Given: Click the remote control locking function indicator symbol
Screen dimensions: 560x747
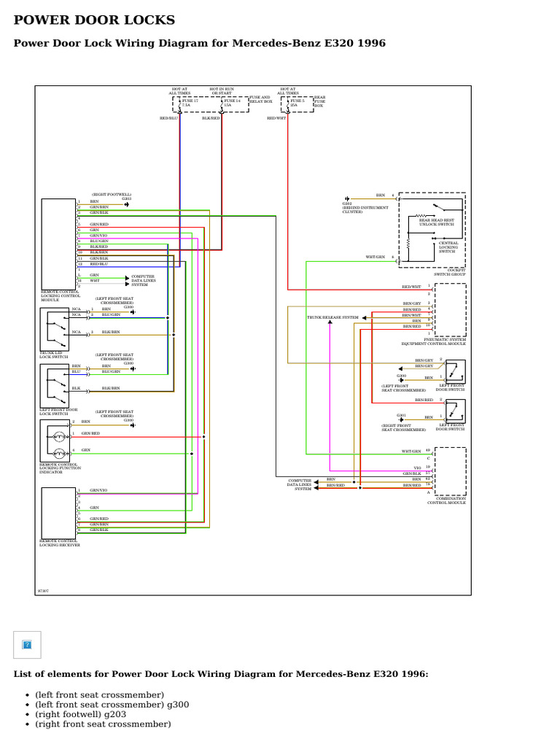Looking at the screenshot, I should (55, 441).
